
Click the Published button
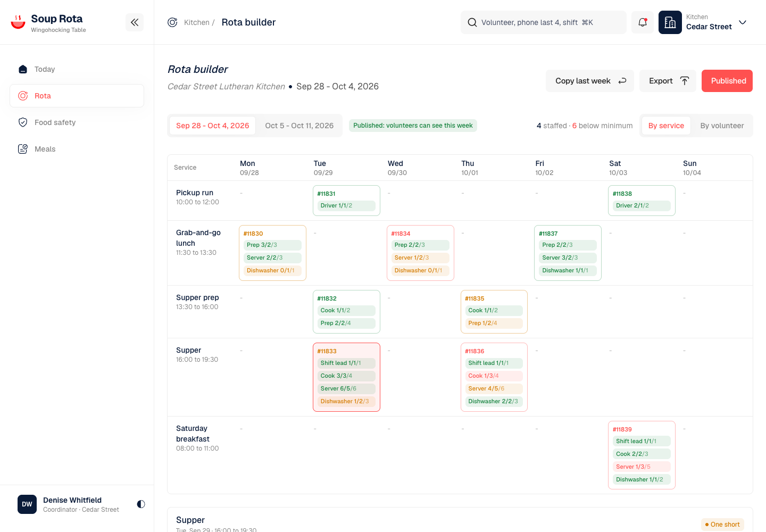[x=727, y=81]
